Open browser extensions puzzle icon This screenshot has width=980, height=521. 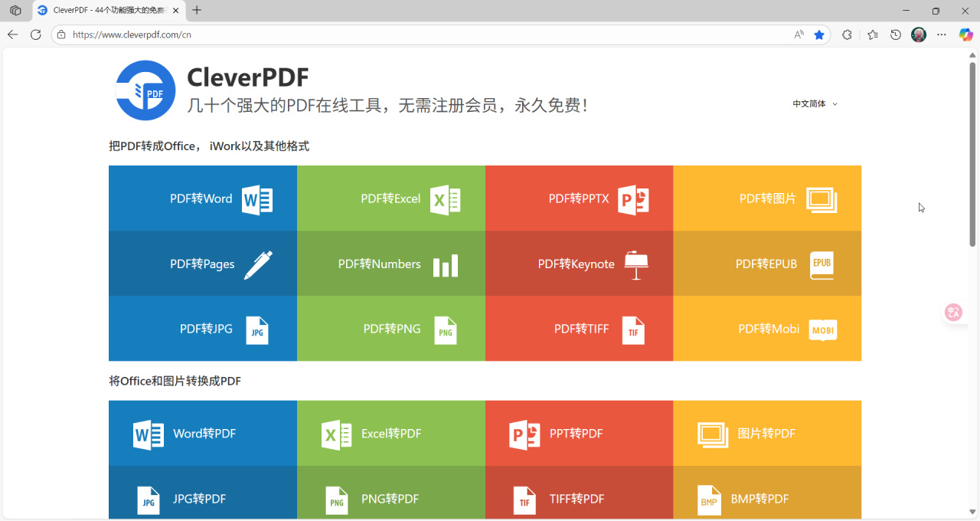pos(847,34)
